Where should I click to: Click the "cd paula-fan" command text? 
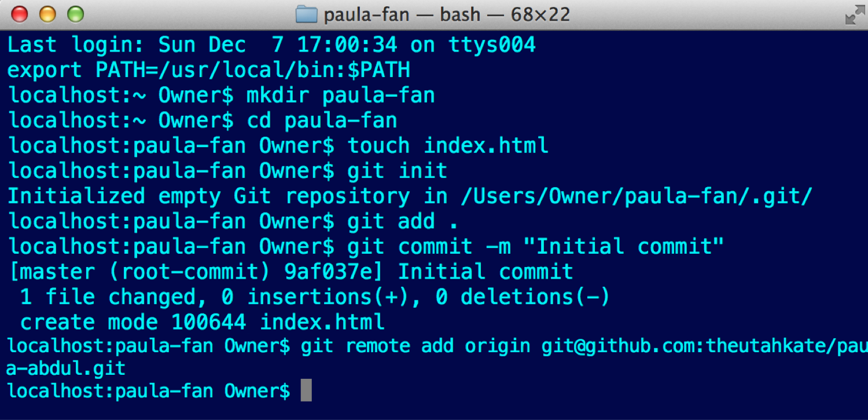pos(322,120)
